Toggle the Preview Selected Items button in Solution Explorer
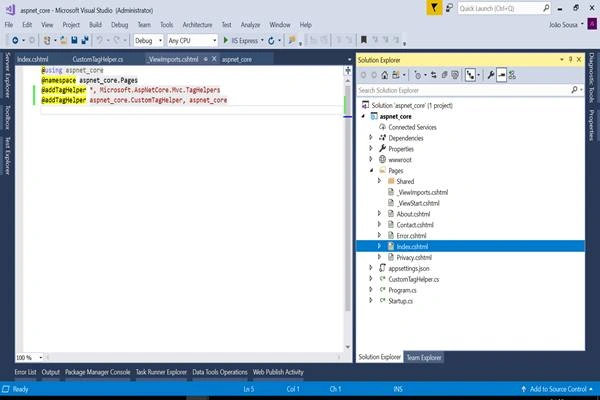Screen dimensions: 600x400 pos(501,75)
